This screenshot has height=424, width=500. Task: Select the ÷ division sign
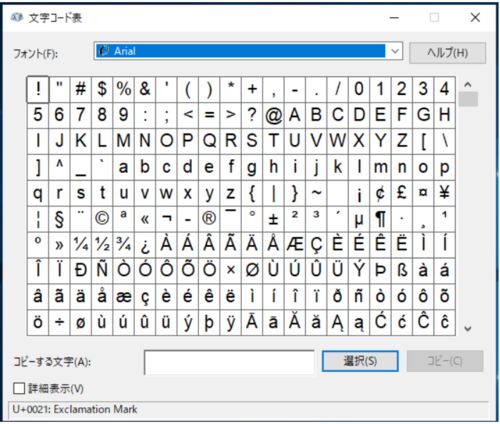tap(59, 323)
